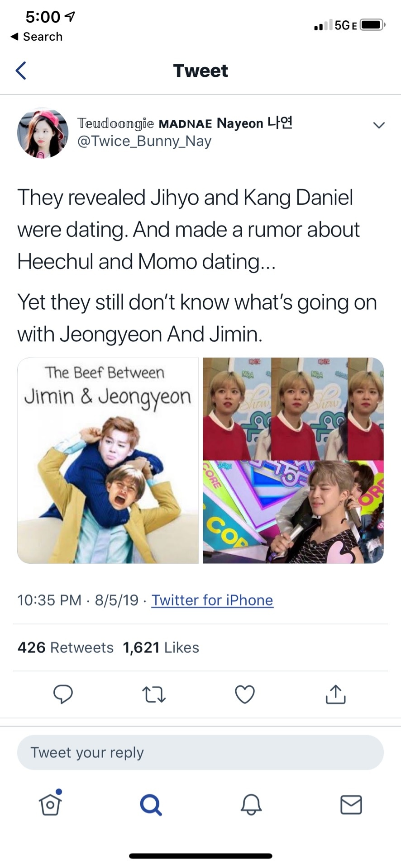The image size is (401, 868).
Task: View the 1,621 Likes list
Action: (x=161, y=647)
